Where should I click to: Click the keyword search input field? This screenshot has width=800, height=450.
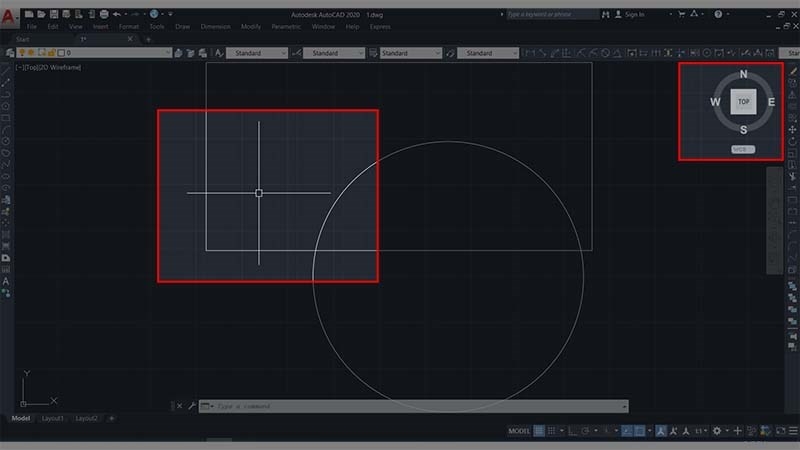pos(553,14)
